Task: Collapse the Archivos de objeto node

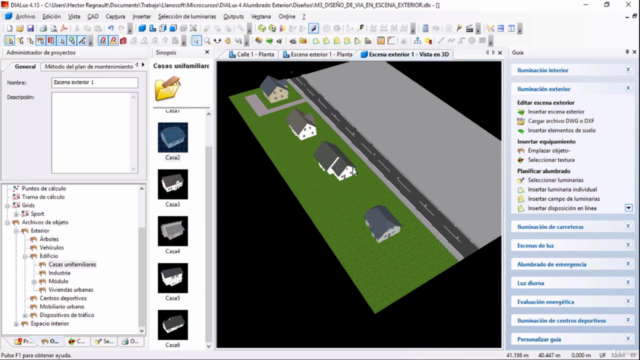Action: pyautogui.click(x=7, y=222)
